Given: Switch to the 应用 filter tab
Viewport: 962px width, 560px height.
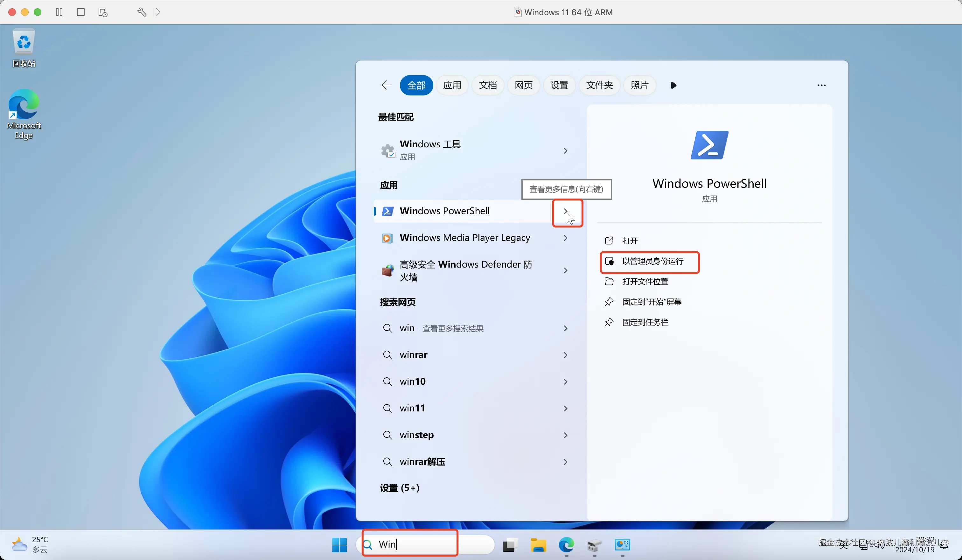Looking at the screenshot, I should tap(452, 85).
